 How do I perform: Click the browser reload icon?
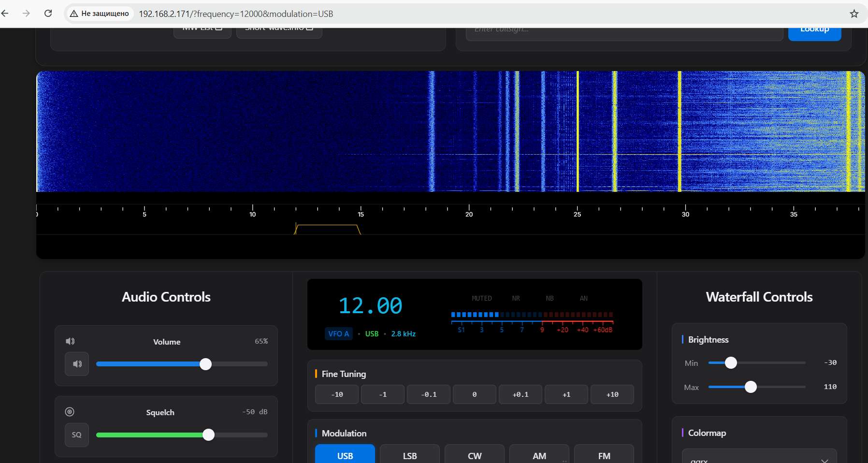click(48, 14)
